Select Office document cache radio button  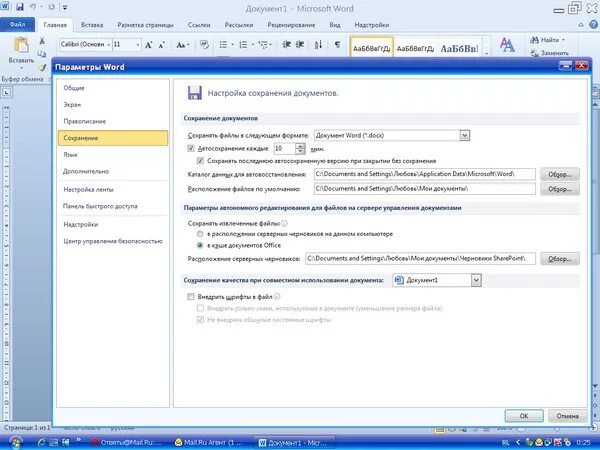pyautogui.click(x=200, y=245)
